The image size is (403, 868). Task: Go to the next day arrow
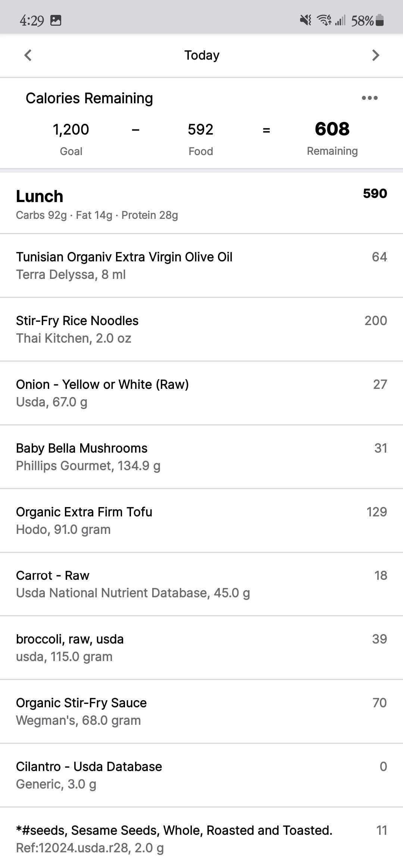click(375, 55)
